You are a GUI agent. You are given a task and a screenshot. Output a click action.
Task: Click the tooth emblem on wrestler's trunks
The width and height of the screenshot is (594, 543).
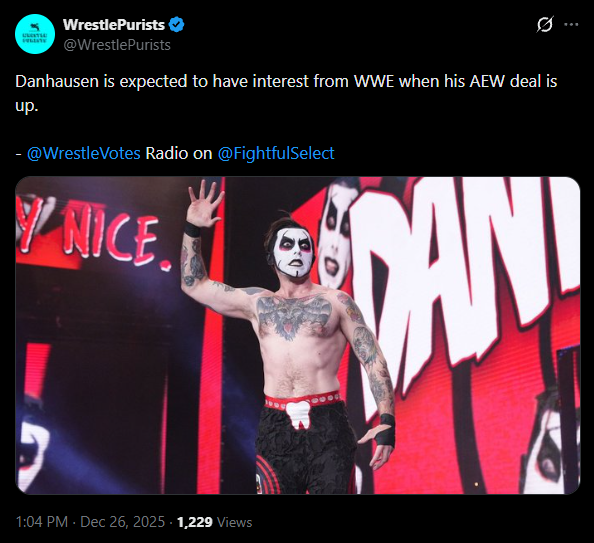point(299,416)
